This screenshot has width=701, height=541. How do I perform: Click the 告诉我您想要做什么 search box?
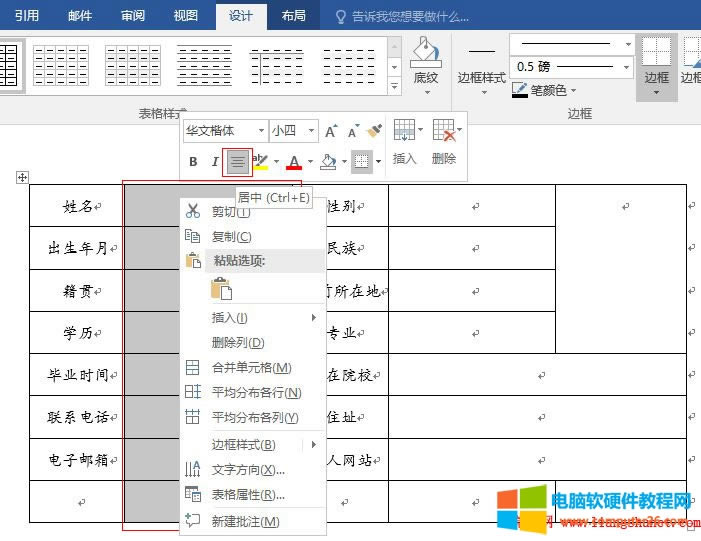point(410,16)
